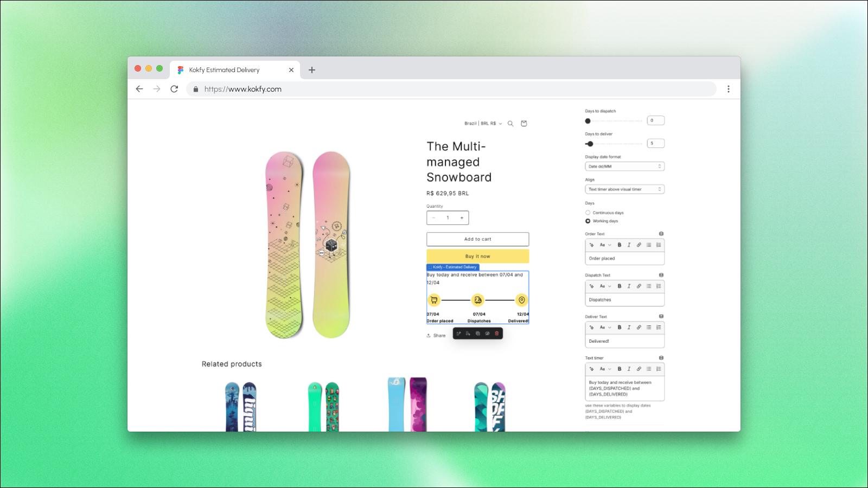The width and height of the screenshot is (868, 488).
Task: Click the Text timer message text area
Action: click(625, 388)
